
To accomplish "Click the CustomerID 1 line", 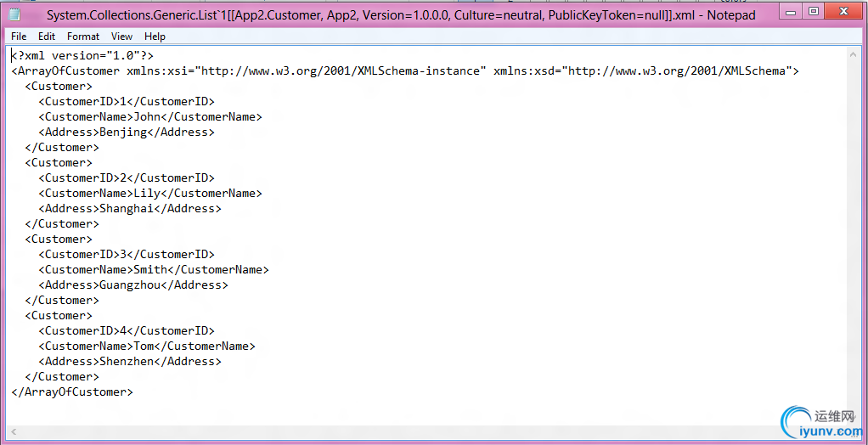I will [127, 102].
